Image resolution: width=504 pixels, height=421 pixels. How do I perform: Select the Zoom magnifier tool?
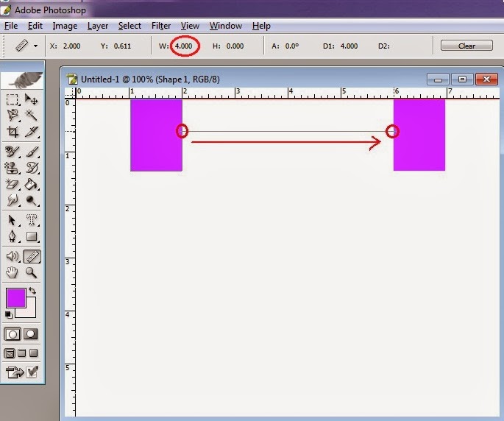pos(32,272)
